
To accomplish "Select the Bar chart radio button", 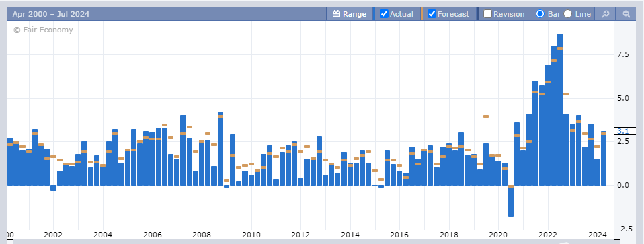I will pyautogui.click(x=540, y=14).
